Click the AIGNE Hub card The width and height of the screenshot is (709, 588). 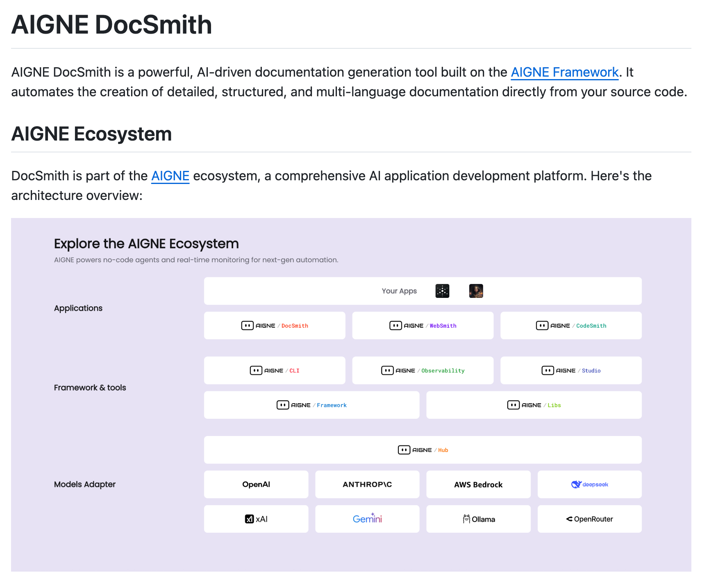[x=423, y=450]
